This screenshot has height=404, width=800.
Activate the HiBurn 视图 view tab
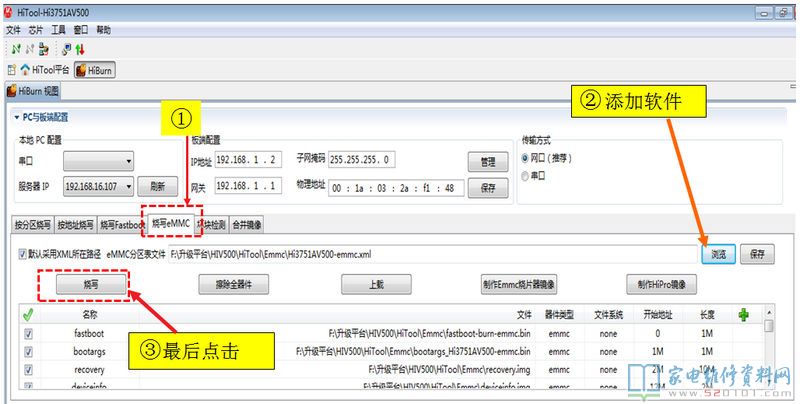tap(33, 91)
